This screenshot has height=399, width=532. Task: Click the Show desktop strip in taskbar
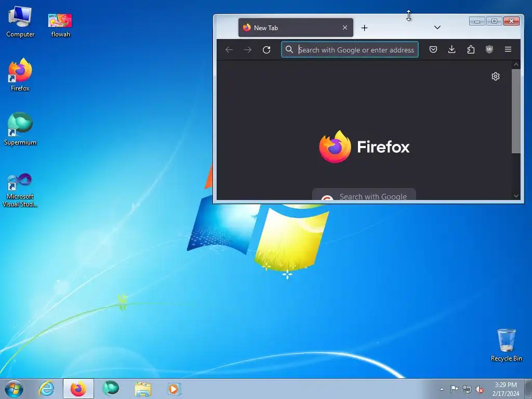pos(528,389)
